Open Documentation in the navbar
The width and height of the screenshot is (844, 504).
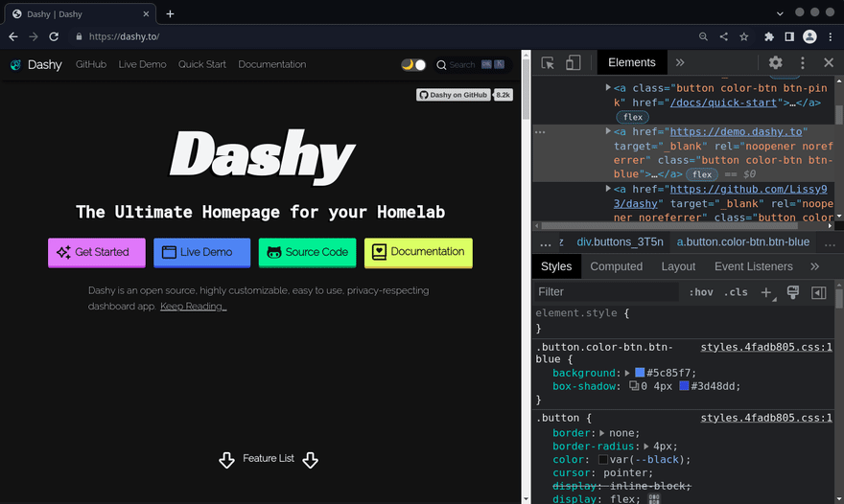pyautogui.click(x=271, y=64)
